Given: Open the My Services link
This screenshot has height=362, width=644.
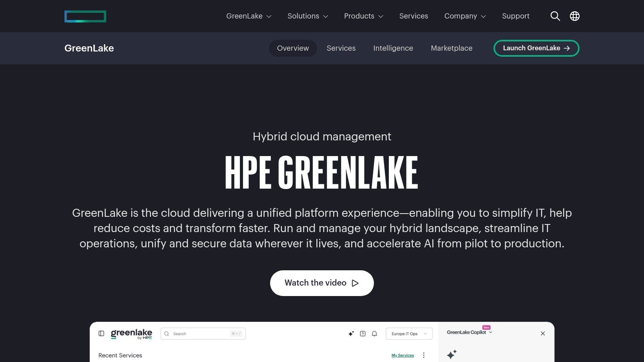Looking at the screenshot, I should point(402,355).
